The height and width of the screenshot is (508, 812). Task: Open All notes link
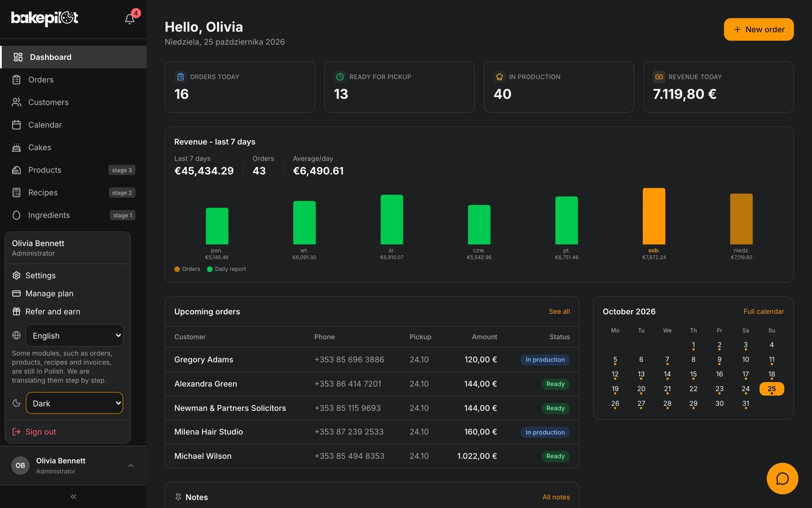tap(556, 497)
